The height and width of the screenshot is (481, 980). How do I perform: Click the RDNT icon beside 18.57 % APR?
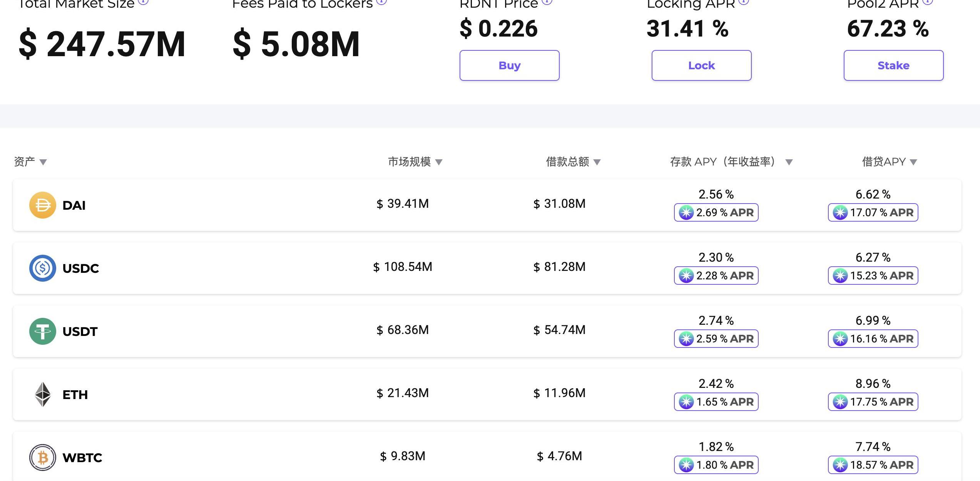coord(840,465)
